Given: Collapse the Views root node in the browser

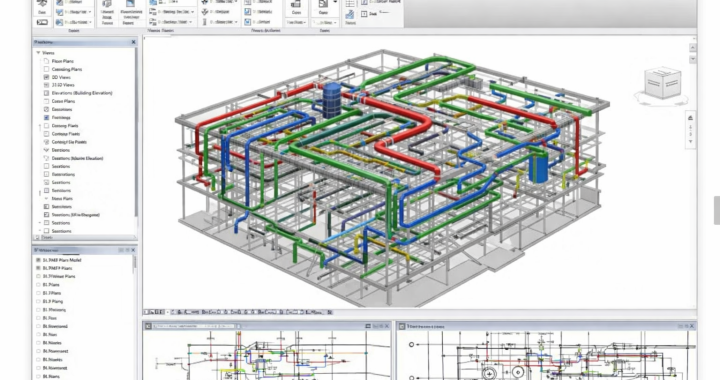Looking at the screenshot, I should click(39, 53).
